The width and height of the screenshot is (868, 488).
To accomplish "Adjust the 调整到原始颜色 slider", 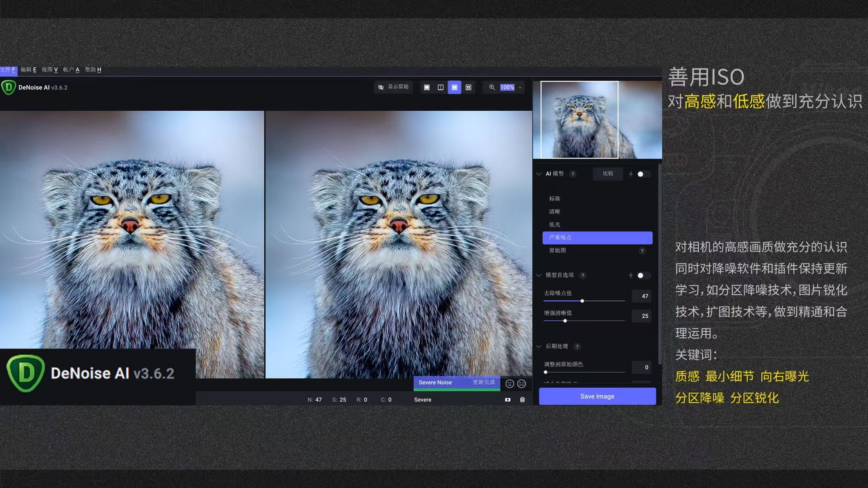I will point(584,372).
